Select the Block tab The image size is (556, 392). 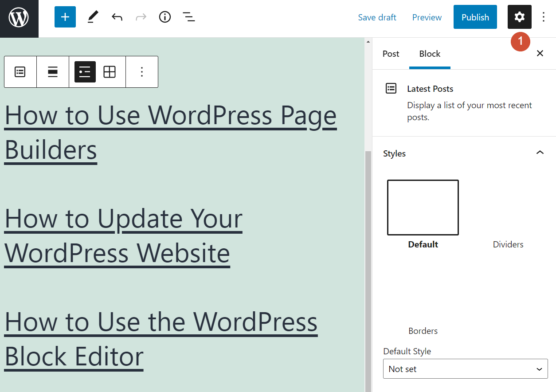pos(430,54)
